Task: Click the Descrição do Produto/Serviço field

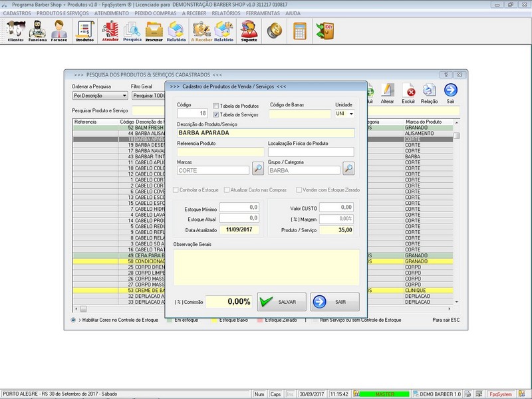Action: [x=265, y=132]
